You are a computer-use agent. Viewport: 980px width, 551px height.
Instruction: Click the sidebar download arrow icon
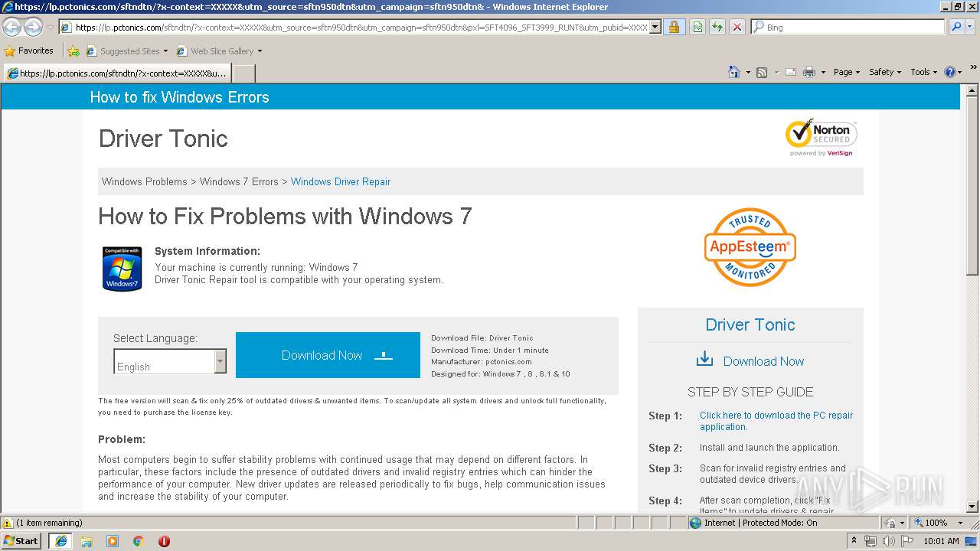[704, 360]
